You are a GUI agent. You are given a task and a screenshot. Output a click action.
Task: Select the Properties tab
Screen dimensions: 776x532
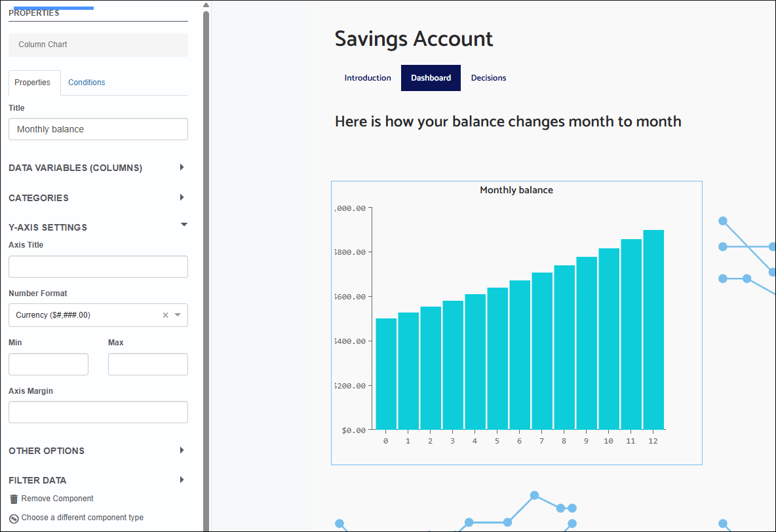click(34, 82)
